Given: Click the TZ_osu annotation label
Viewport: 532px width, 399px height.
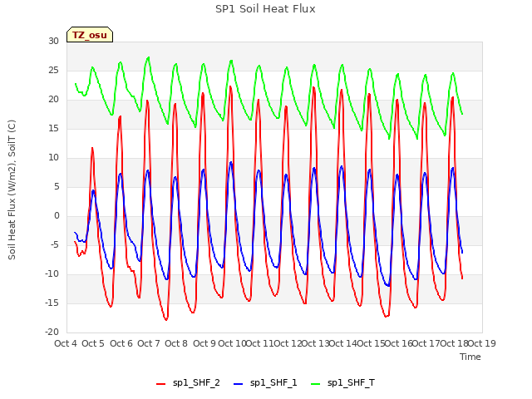Looking at the screenshot, I should [x=90, y=35].
